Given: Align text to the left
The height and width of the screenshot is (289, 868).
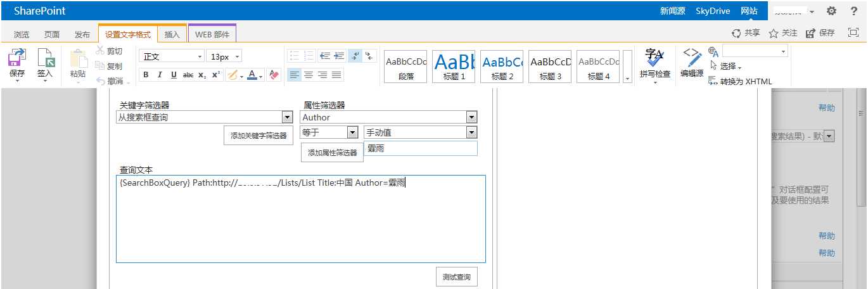Looking at the screenshot, I should click(295, 75).
